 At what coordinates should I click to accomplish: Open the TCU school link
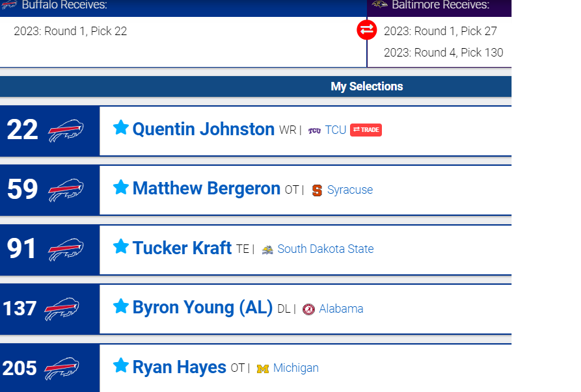336,130
